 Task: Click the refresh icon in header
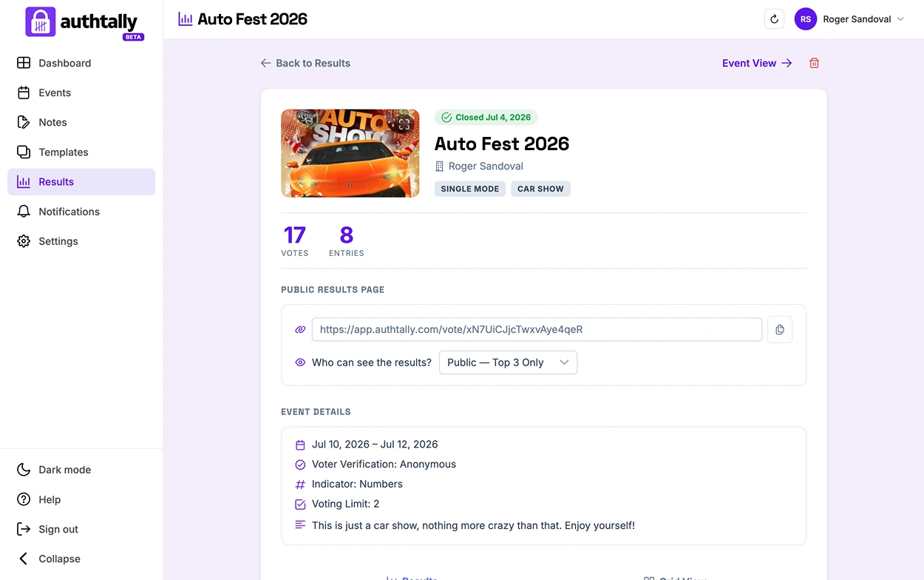point(774,19)
